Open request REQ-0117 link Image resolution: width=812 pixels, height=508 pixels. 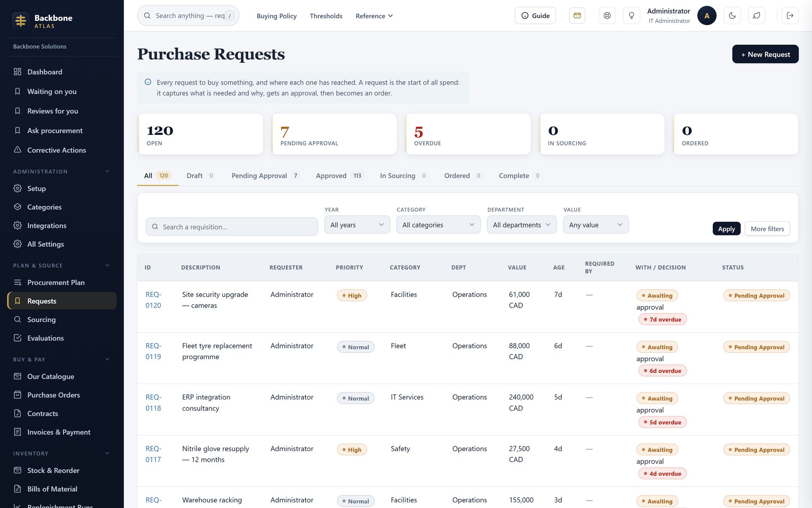(x=154, y=454)
